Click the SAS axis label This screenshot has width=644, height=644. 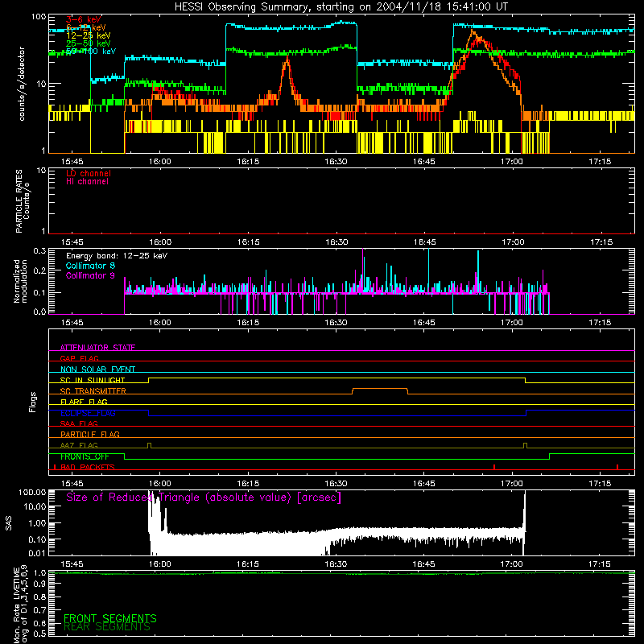(x=9, y=523)
